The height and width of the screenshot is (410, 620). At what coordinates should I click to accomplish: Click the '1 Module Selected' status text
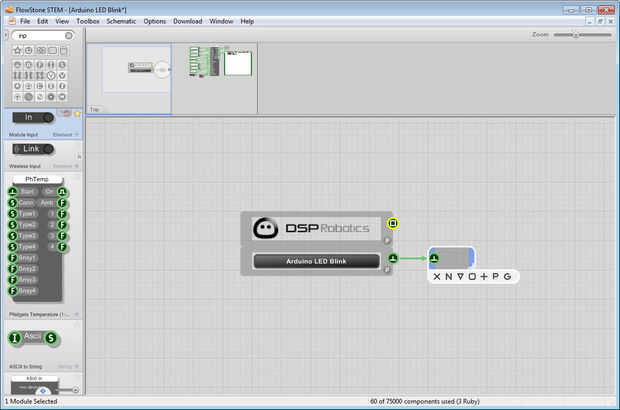click(31, 401)
